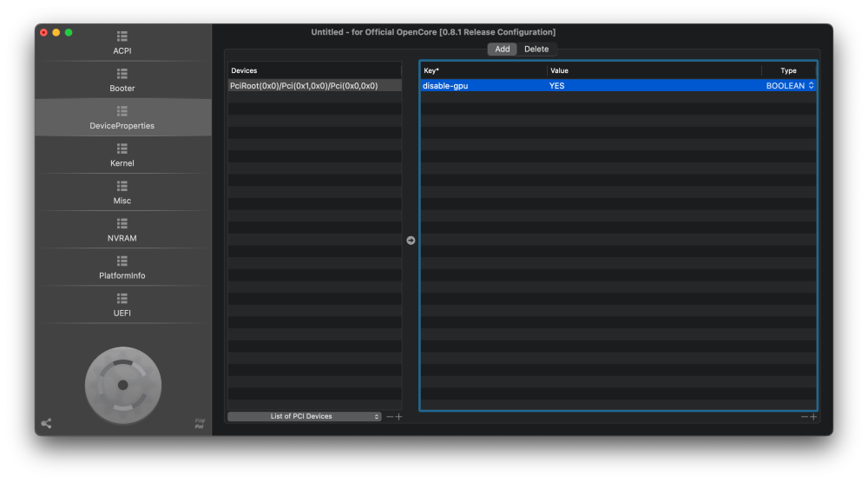Remove selected key with minus button

click(x=805, y=417)
